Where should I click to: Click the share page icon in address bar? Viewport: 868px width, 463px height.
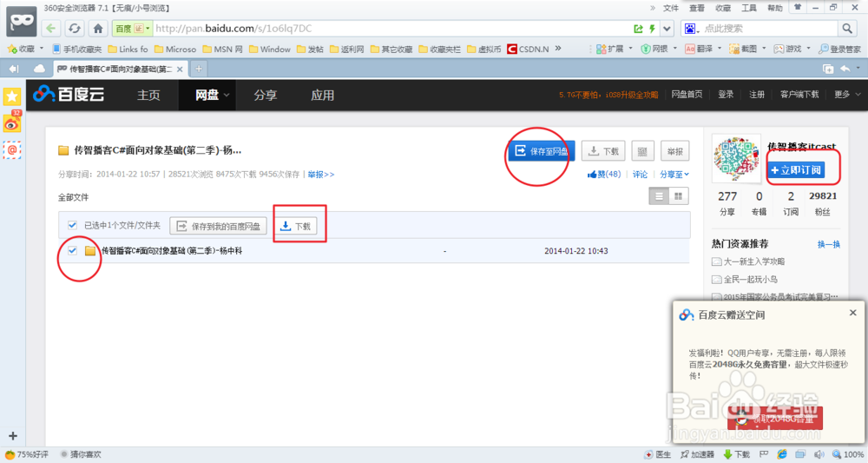pos(638,29)
